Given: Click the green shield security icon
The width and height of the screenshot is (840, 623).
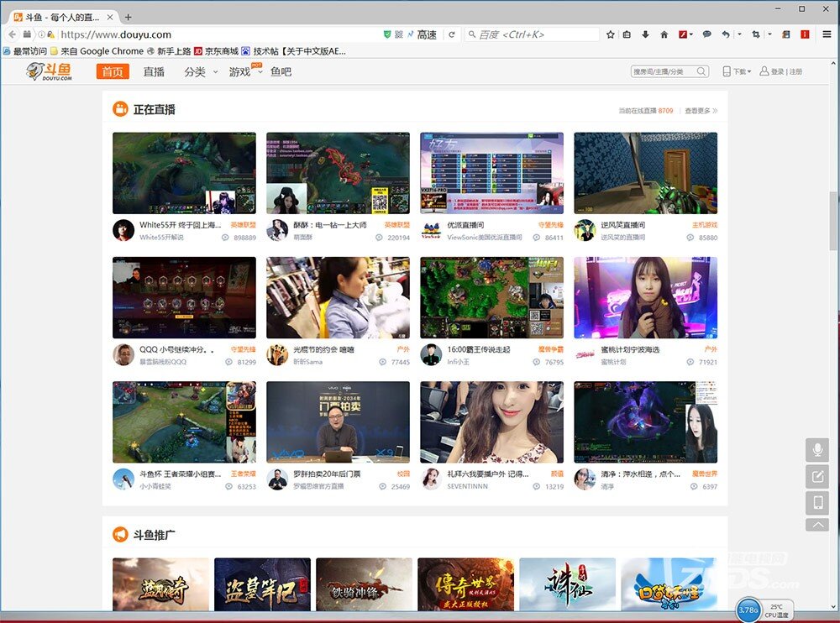Looking at the screenshot, I should click(386, 34).
